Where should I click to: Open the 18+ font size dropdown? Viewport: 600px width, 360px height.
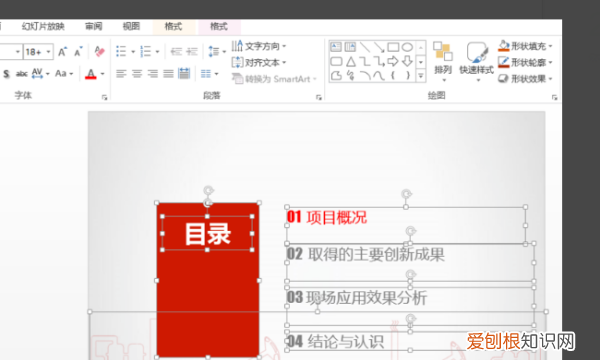click(49, 52)
